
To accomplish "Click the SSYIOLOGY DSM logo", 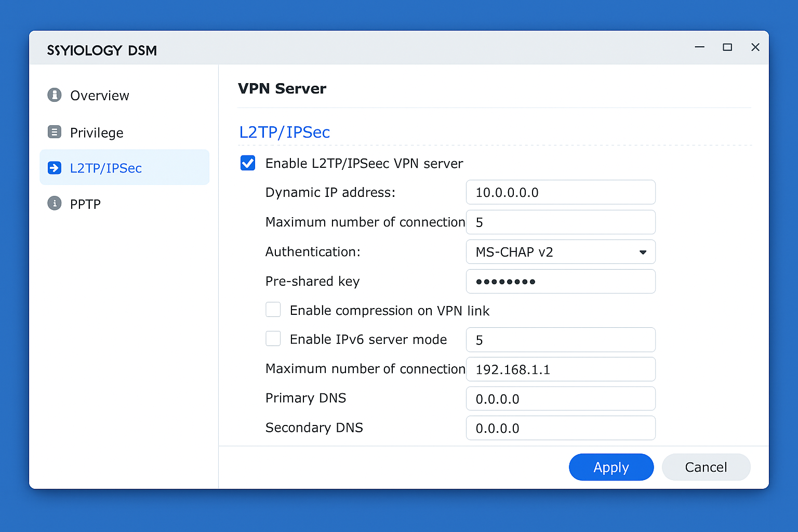I will [x=102, y=50].
